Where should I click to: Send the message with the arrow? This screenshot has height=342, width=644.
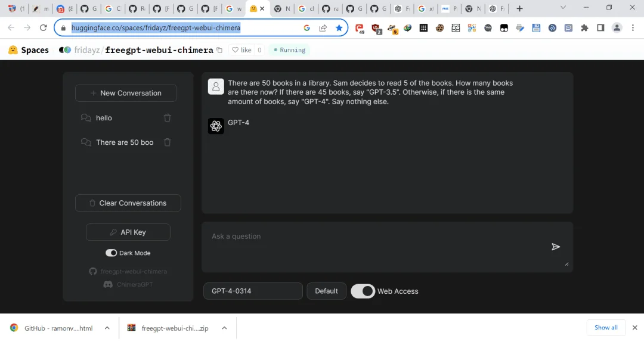point(556,247)
